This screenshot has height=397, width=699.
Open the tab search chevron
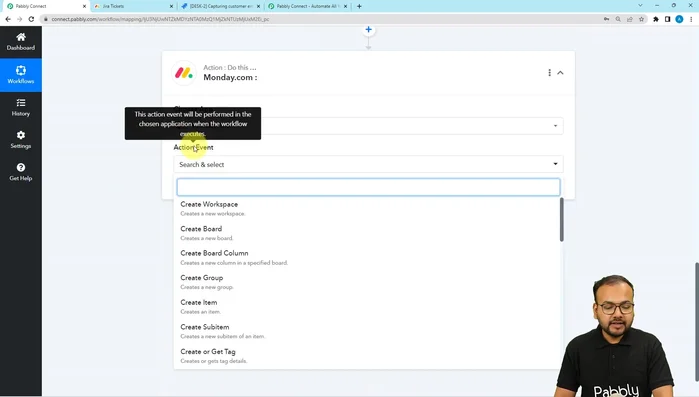(640, 6)
